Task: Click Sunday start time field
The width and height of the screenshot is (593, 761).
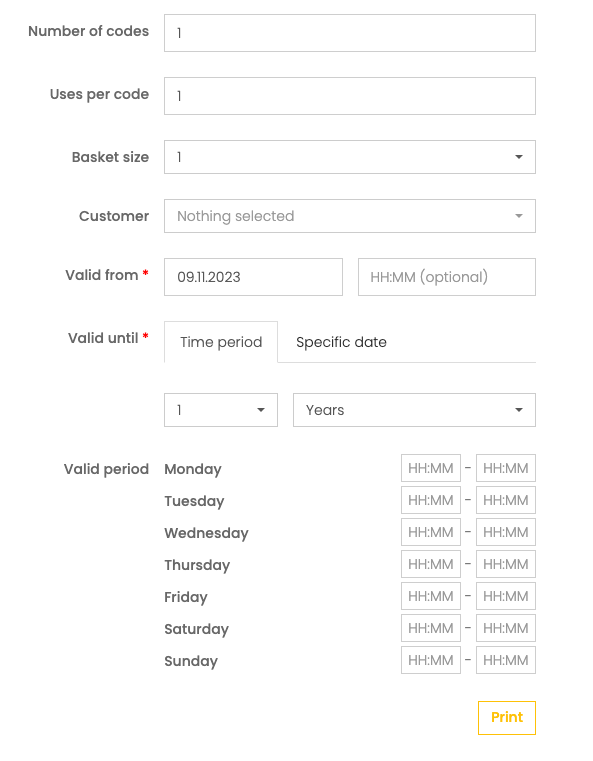Action: [x=431, y=660]
